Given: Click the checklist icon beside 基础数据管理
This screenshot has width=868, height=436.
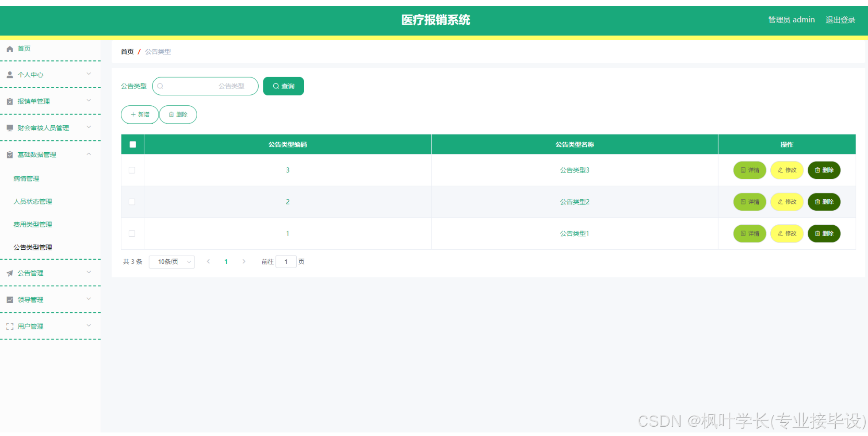Looking at the screenshot, I should 10,154.
